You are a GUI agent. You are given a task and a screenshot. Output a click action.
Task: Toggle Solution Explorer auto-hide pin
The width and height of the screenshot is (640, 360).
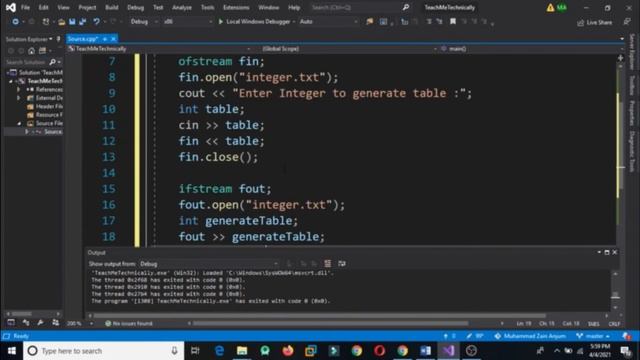pyautogui.click(x=58, y=39)
